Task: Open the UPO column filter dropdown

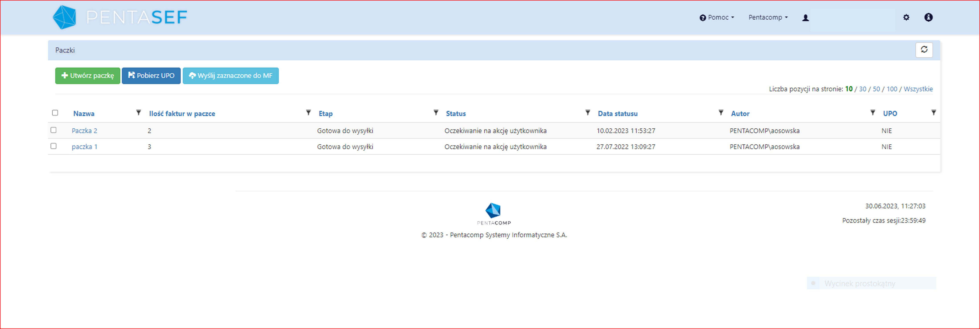Action: coord(933,113)
